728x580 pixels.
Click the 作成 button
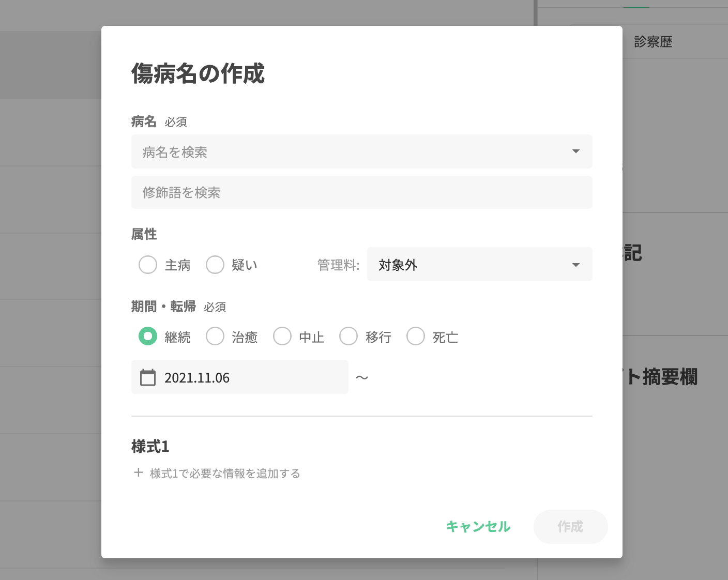570,527
